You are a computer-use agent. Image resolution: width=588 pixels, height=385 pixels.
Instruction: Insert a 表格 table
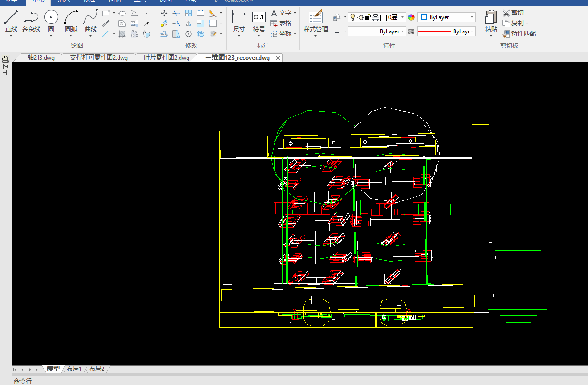coord(281,23)
